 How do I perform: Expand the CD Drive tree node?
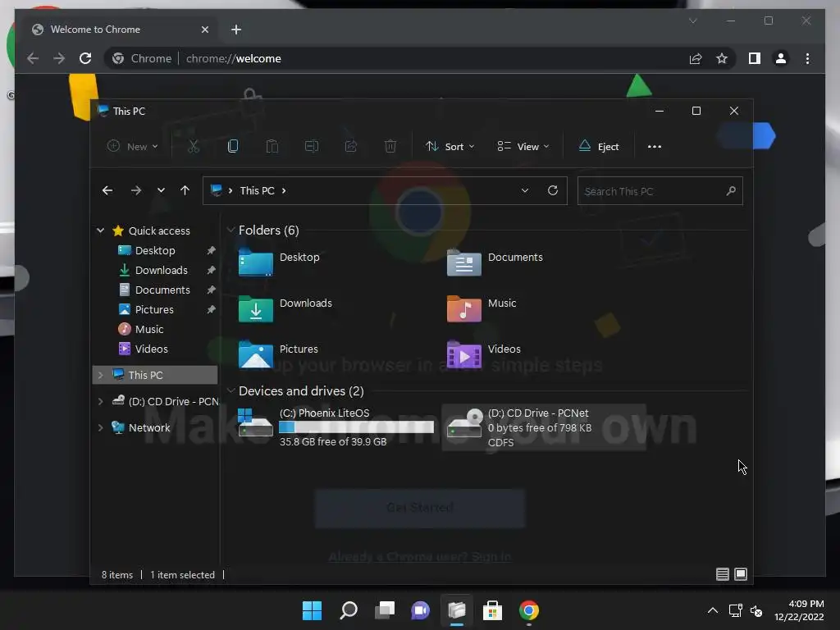(x=100, y=401)
